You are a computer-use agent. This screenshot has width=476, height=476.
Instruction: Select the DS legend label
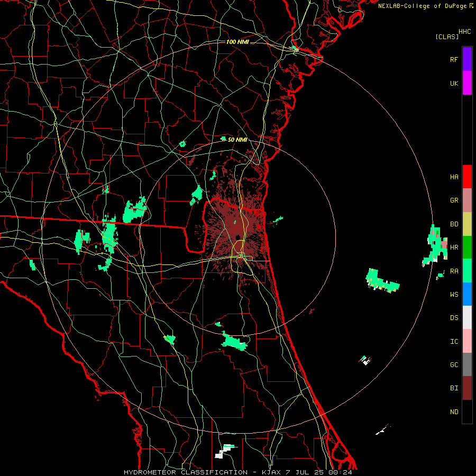[454, 318]
